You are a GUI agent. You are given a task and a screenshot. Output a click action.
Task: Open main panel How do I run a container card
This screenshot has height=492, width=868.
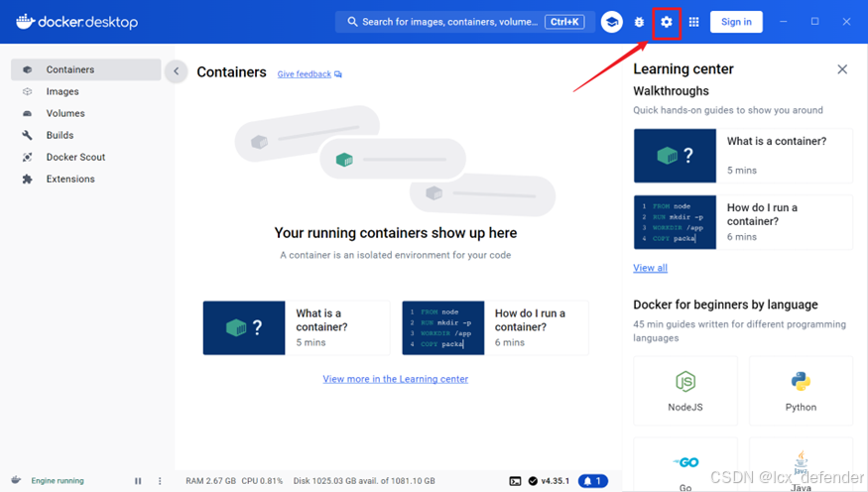pyautogui.click(x=495, y=327)
